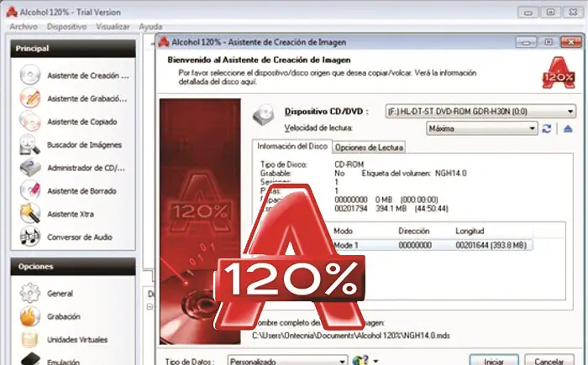Image resolution: width=588 pixels, height=365 pixels.
Task: Click the Dirección column header
Action: click(413, 231)
